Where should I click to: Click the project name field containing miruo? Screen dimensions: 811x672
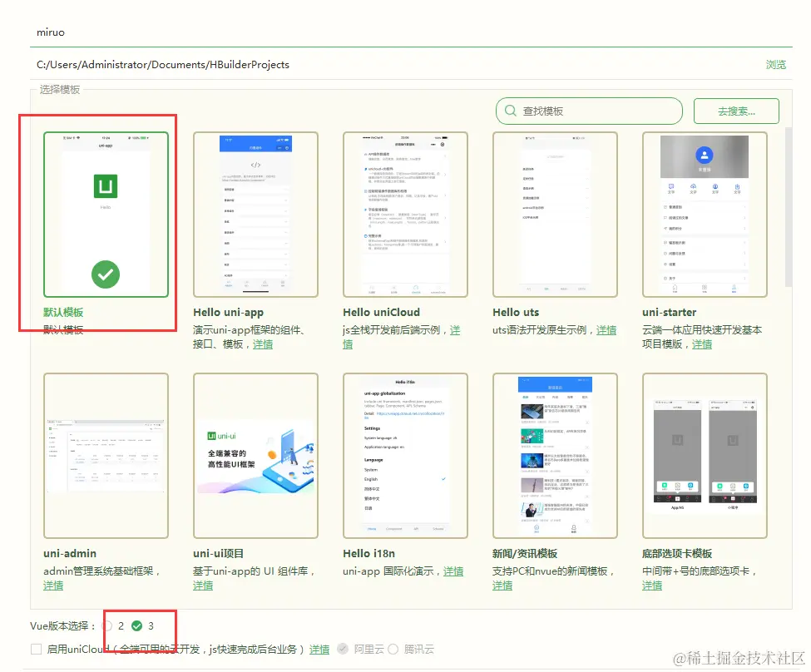pos(411,32)
